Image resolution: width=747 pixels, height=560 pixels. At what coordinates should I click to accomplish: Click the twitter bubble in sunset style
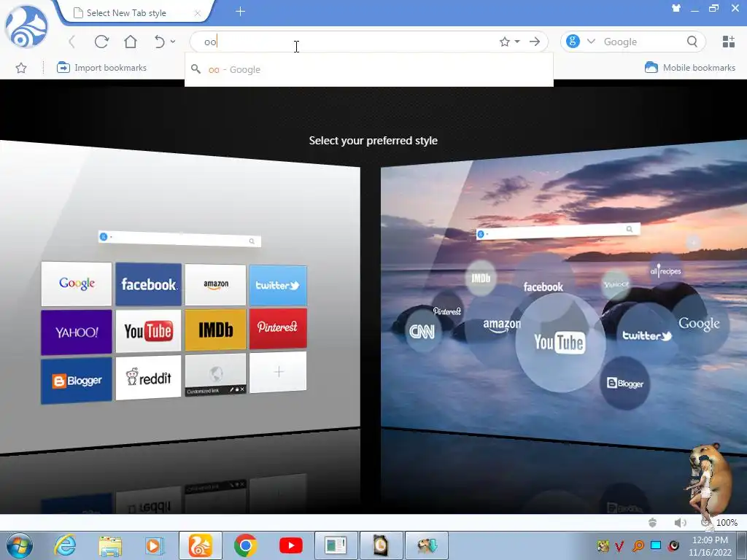(647, 335)
